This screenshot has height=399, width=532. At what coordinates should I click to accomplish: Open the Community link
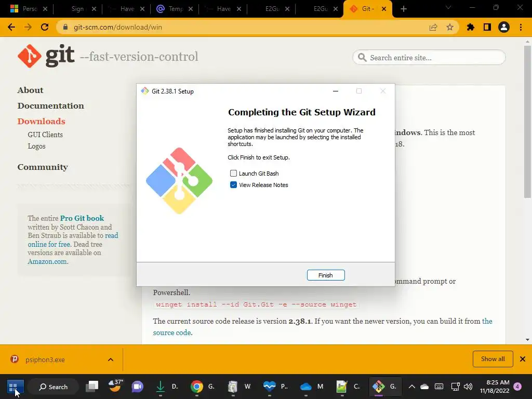[43, 167]
